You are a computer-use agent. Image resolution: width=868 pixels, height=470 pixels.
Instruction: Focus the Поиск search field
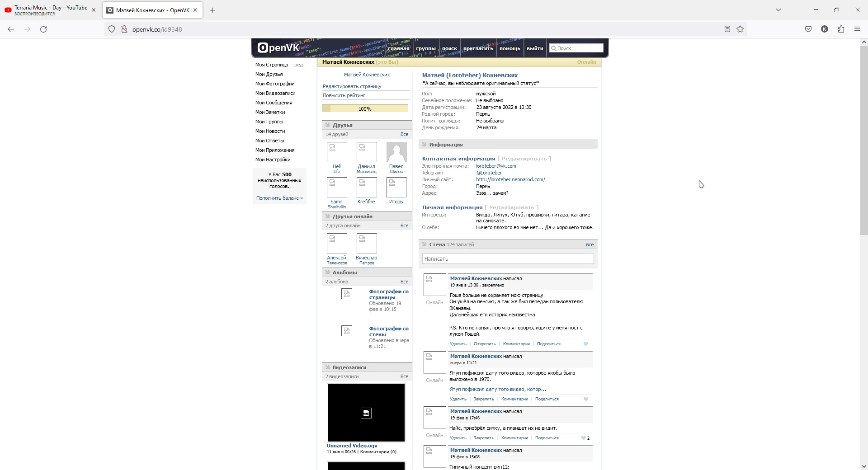pos(576,48)
